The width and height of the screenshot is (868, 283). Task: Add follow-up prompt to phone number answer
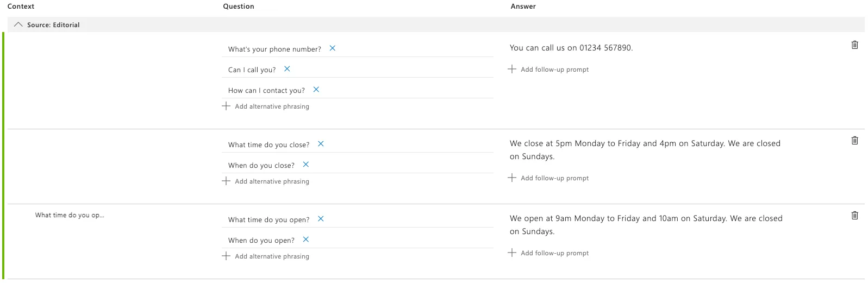coord(548,70)
